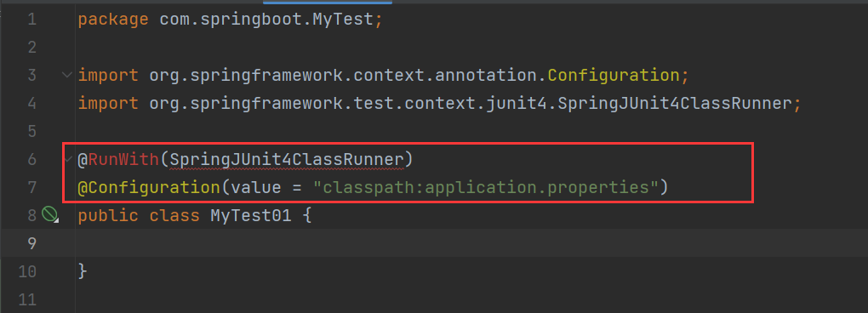868x313 pixels.
Task: Click the "package" keyword on line 1
Action: pos(113,20)
